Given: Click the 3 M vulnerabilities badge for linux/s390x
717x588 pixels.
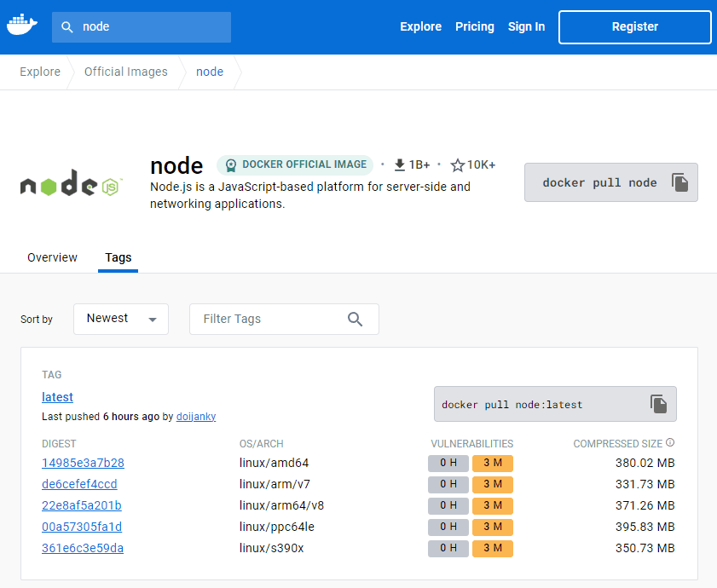Looking at the screenshot, I should [x=493, y=548].
